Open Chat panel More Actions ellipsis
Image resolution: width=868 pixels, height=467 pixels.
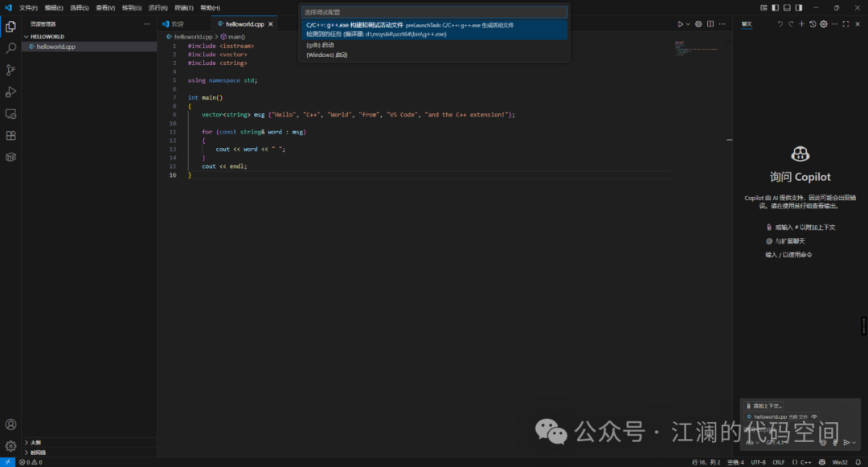[x=835, y=24]
